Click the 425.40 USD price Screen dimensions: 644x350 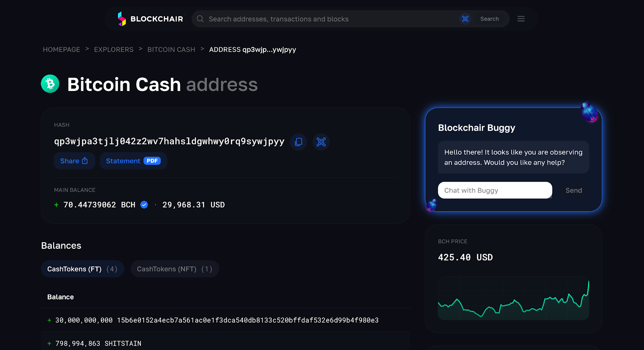(465, 257)
